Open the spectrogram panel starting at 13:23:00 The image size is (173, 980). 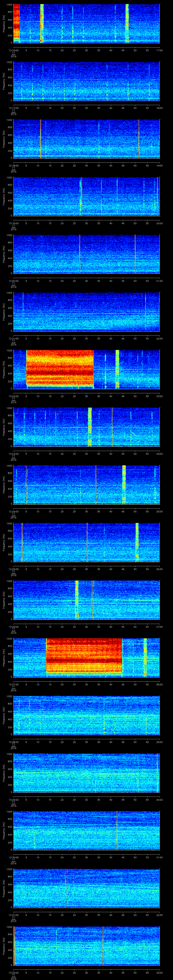86,427
